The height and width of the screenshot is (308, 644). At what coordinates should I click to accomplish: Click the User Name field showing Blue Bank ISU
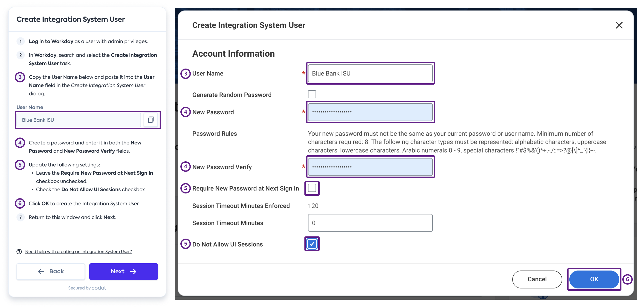(370, 73)
